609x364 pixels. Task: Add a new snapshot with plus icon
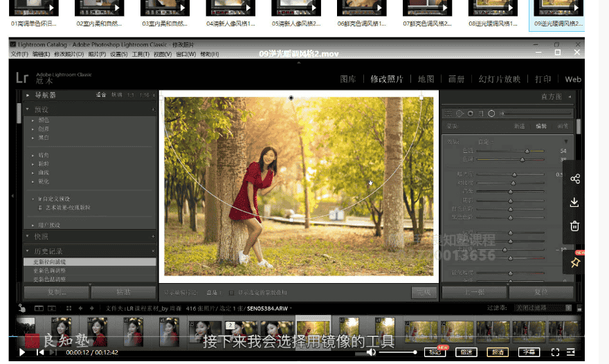153,236
